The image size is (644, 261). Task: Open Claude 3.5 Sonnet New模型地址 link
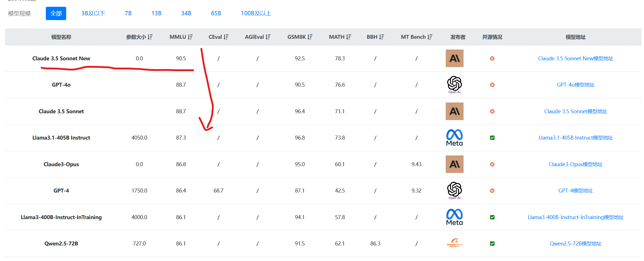point(576,58)
